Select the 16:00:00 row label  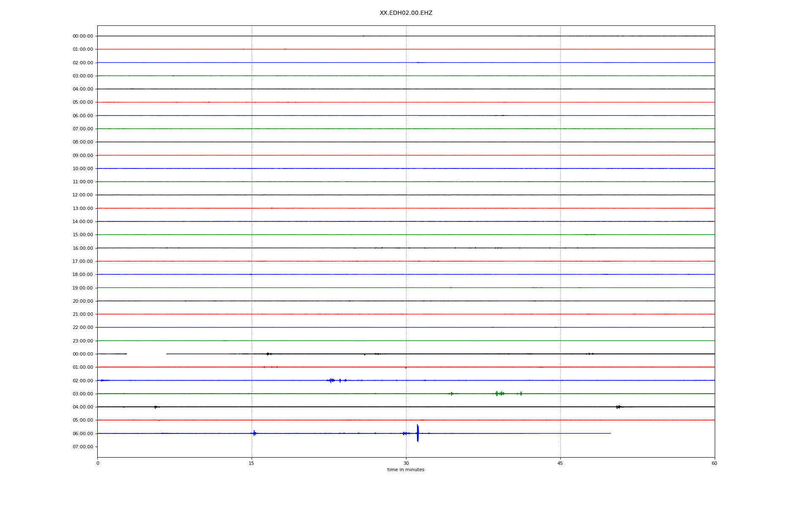pos(83,248)
